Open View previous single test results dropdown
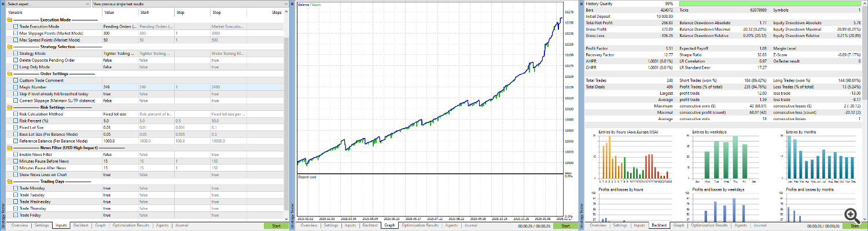This screenshot has width=868, height=231. 189,3
